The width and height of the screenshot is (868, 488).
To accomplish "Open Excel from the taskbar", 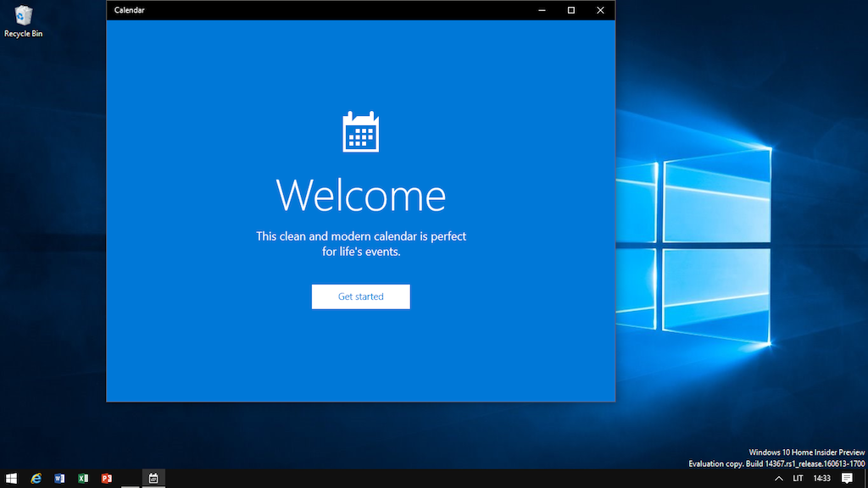I will 83,479.
